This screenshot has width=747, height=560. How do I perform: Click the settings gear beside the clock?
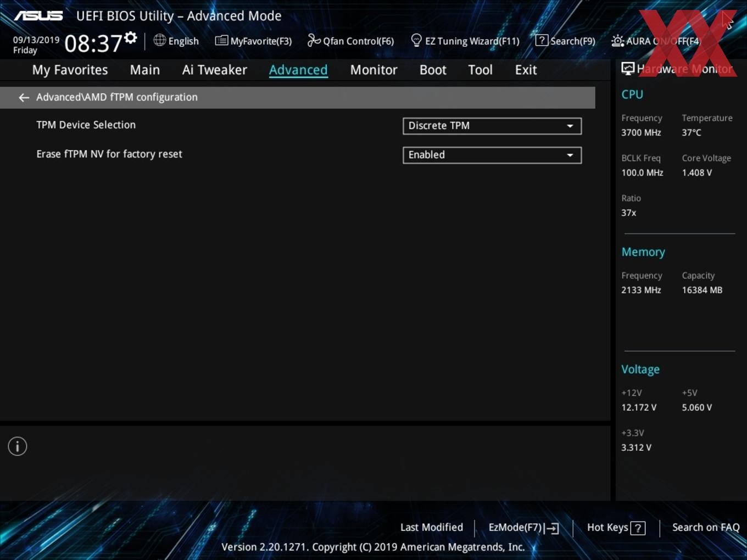coord(131,37)
